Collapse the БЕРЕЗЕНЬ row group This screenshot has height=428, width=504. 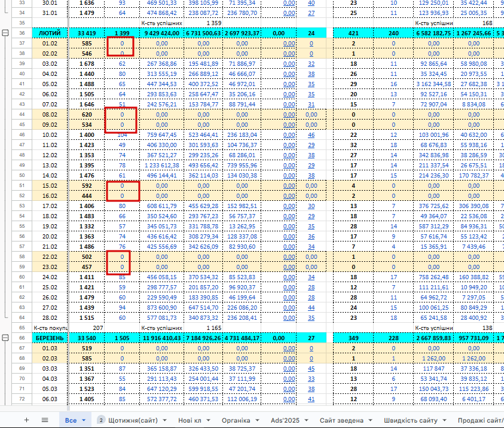(x=5, y=338)
